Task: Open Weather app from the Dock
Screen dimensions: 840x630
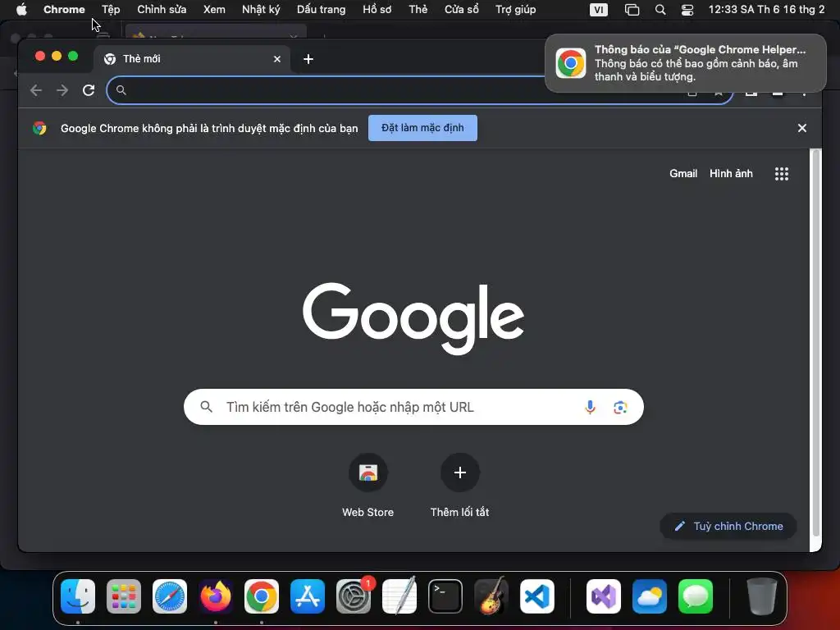Action: coord(650,596)
